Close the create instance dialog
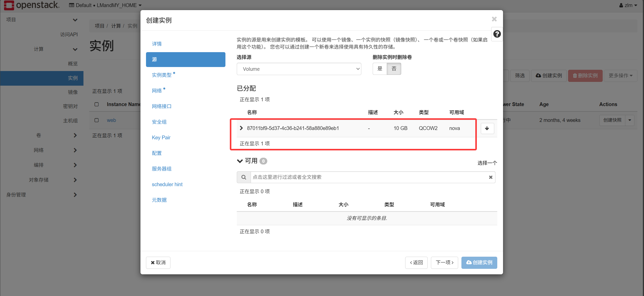The image size is (644, 296). click(x=494, y=19)
